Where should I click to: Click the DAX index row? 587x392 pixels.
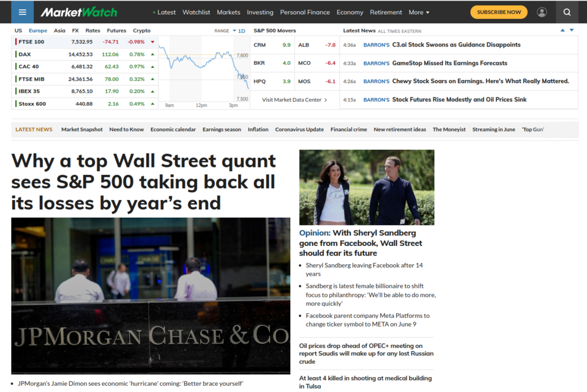[85, 54]
